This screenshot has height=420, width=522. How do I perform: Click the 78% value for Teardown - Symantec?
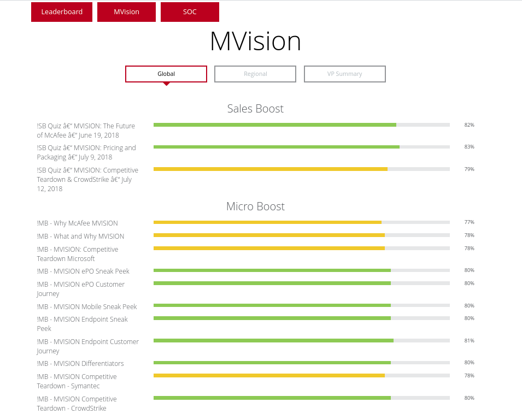(x=469, y=376)
